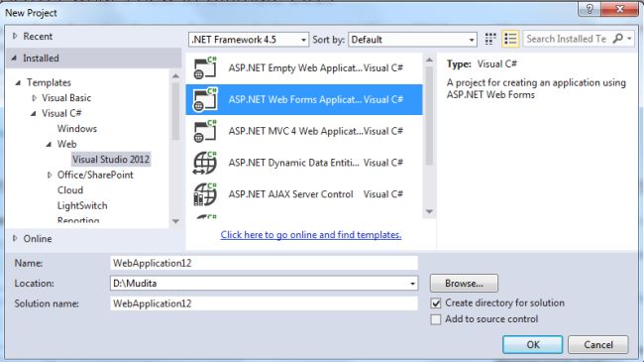The height and width of the screenshot is (362, 644).
Task: Select the Windows template category
Action: 77,129
